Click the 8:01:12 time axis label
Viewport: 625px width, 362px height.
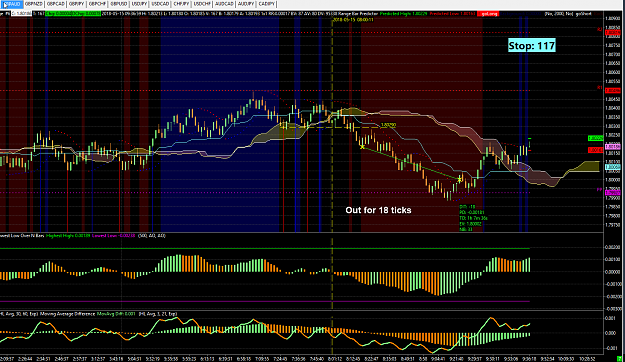coord(335,358)
